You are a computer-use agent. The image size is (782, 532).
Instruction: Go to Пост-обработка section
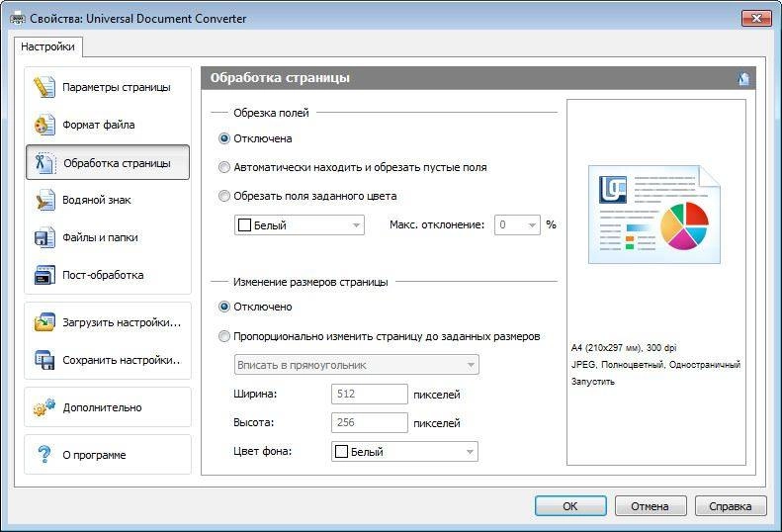point(108,275)
